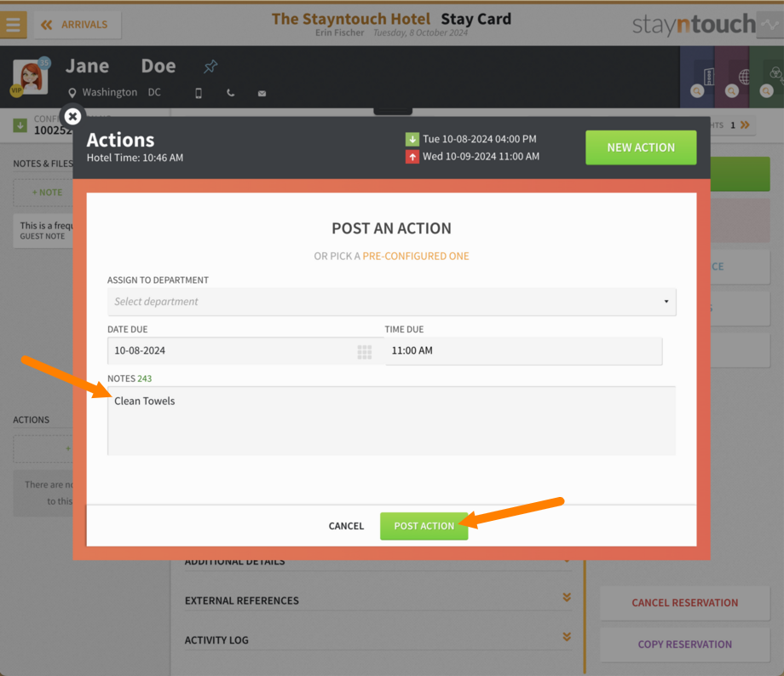Go back to Arrivals
The image size is (784, 676).
(x=78, y=25)
